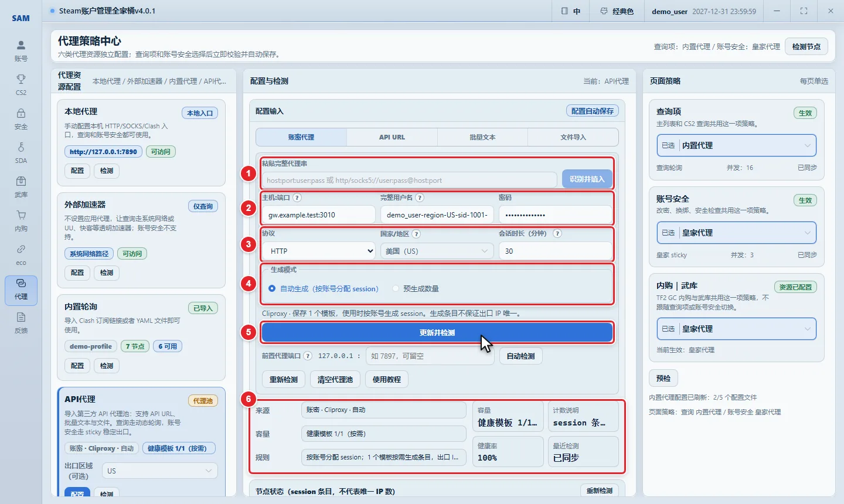
Task: Click the 预检 button
Action: click(663, 378)
